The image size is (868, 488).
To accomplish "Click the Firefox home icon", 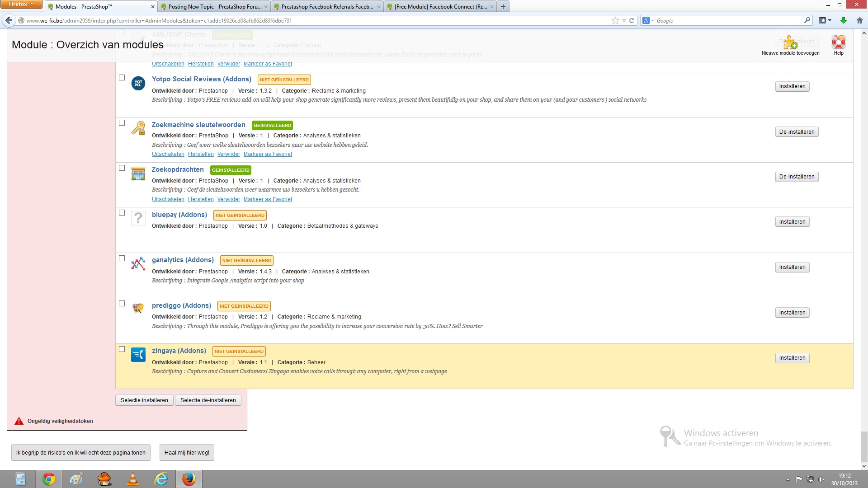I will point(859,20).
